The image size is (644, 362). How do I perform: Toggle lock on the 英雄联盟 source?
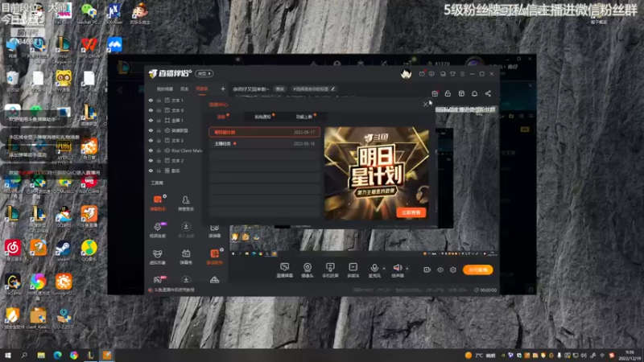click(x=159, y=130)
